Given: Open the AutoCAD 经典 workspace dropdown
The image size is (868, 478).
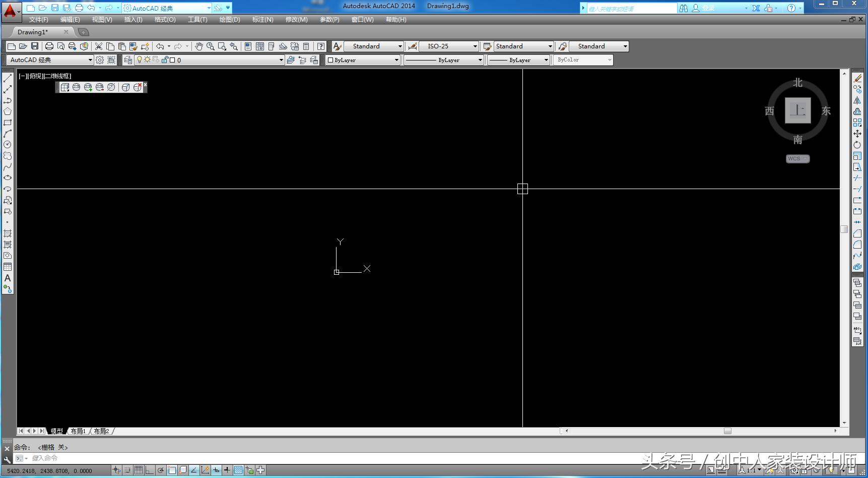Looking at the screenshot, I should point(50,60).
